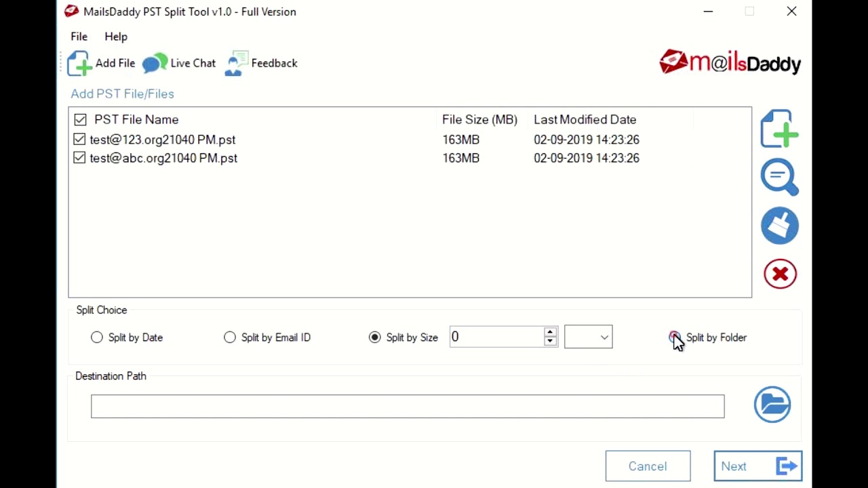Click the Last Modified Date column header
Viewport: 868px width, 488px height.
(585, 120)
